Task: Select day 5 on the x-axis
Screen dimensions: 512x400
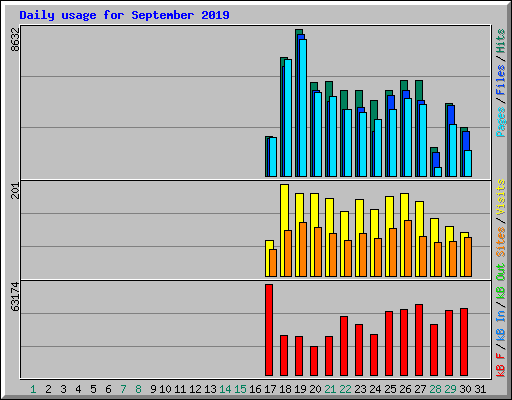Action: [93, 389]
